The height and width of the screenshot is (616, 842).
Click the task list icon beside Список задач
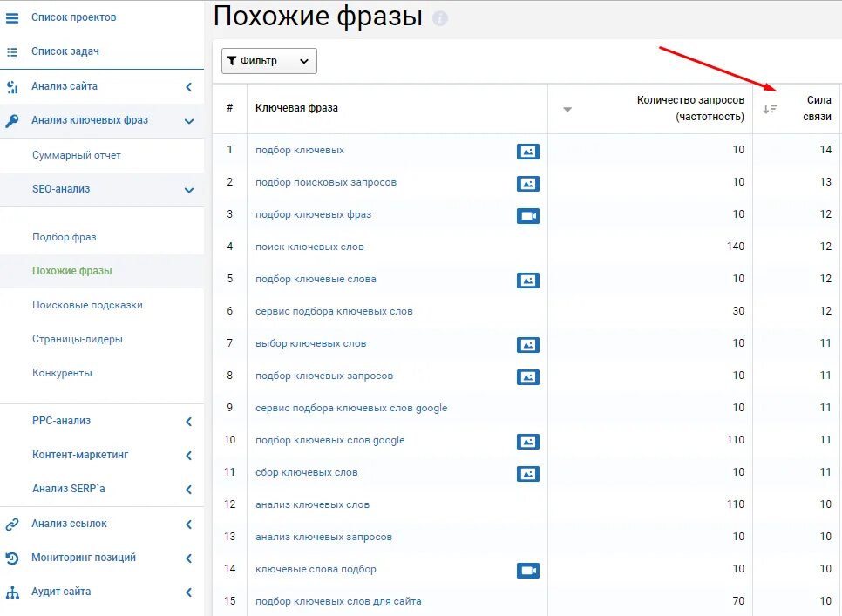coord(12,52)
